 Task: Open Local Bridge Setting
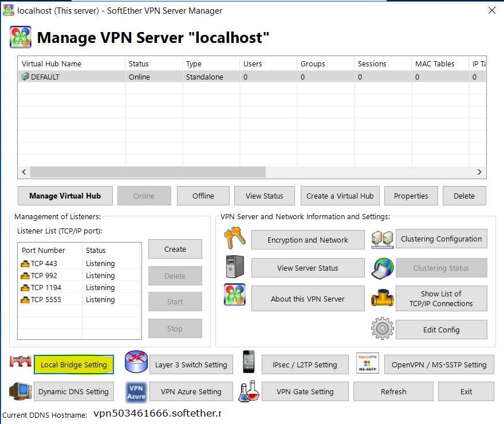point(74,364)
